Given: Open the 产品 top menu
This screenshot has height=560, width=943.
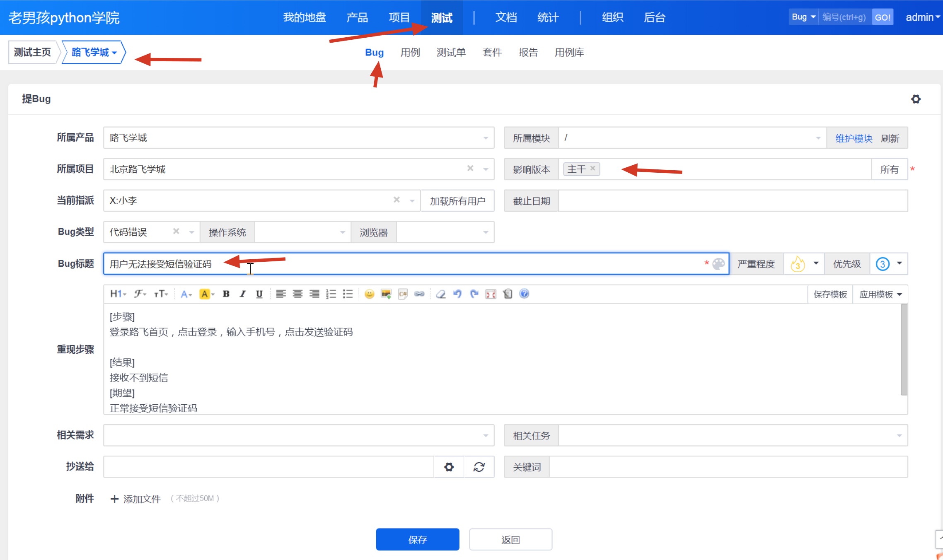Looking at the screenshot, I should pyautogui.click(x=357, y=17).
